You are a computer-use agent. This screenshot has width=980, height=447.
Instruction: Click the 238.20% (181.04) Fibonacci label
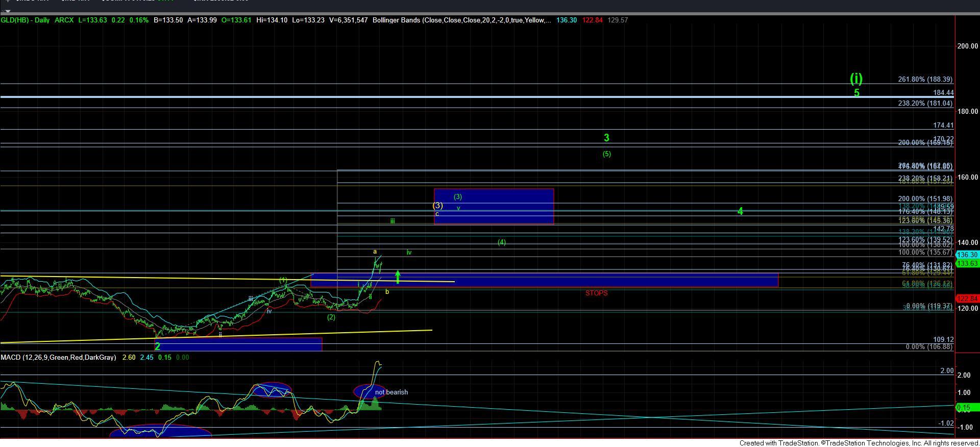pos(925,103)
